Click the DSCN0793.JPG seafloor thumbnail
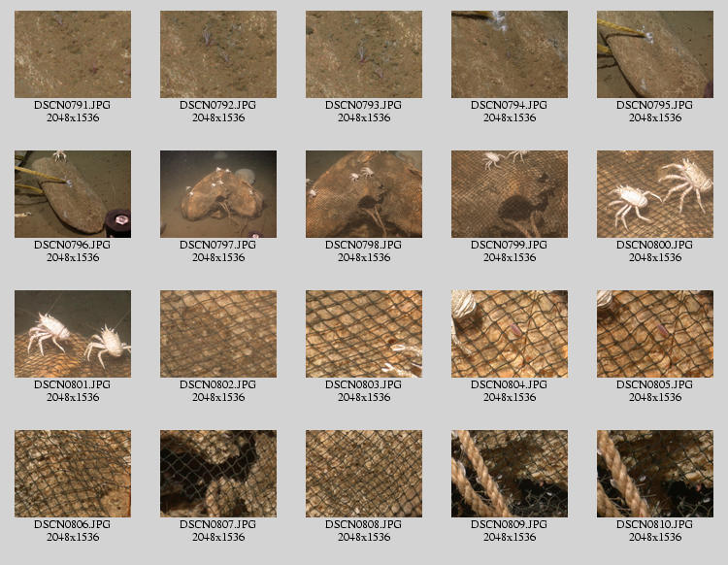 pyautogui.click(x=364, y=54)
